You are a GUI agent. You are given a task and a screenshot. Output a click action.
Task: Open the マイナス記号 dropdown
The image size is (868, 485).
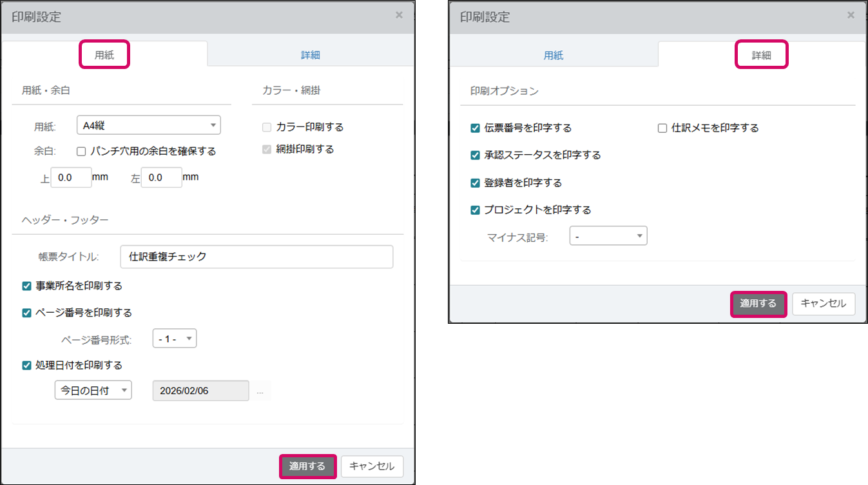tap(608, 237)
